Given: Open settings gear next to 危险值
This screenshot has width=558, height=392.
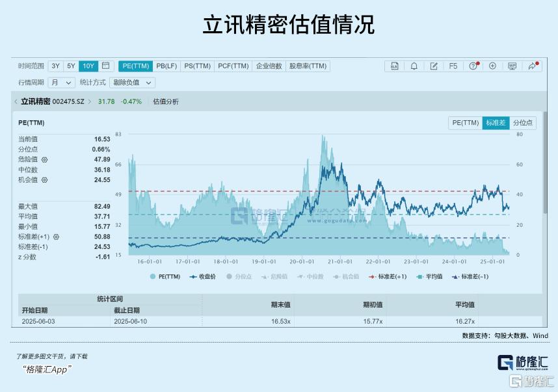Looking at the screenshot, I should (x=44, y=160).
